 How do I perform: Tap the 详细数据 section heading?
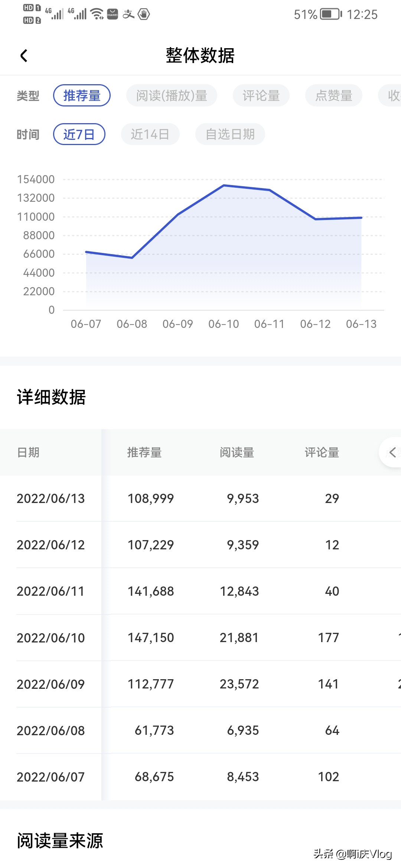[51, 397]
